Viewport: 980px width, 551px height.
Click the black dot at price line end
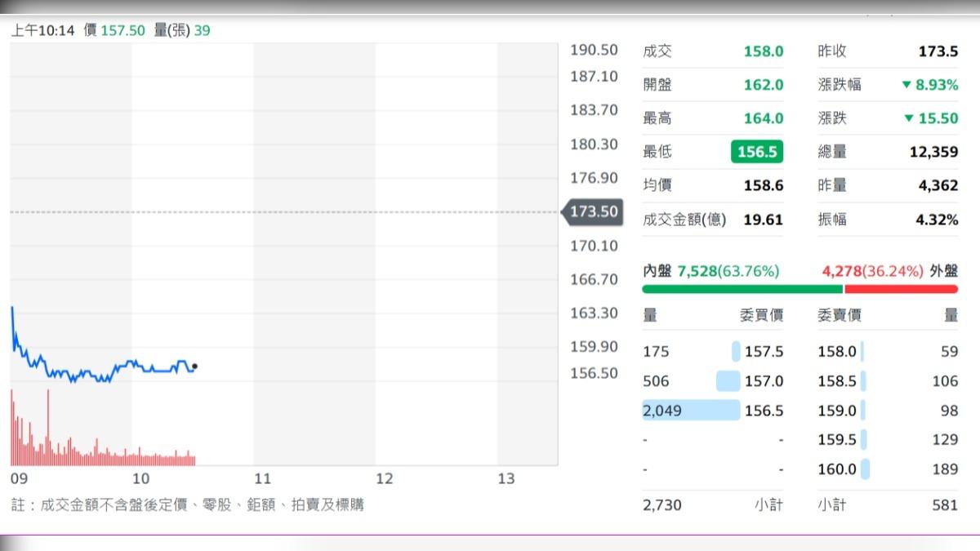(x=194, y=367)
